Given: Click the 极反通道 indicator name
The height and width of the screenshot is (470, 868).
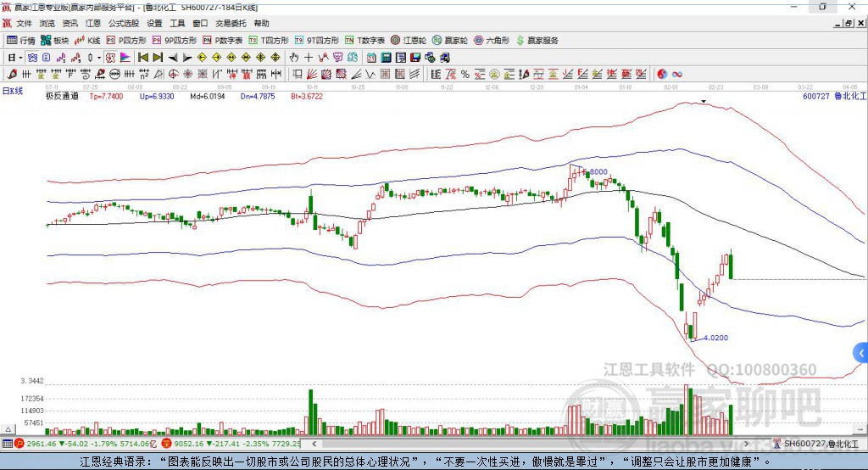Looking at the screenshot, I should coord(62,96).
